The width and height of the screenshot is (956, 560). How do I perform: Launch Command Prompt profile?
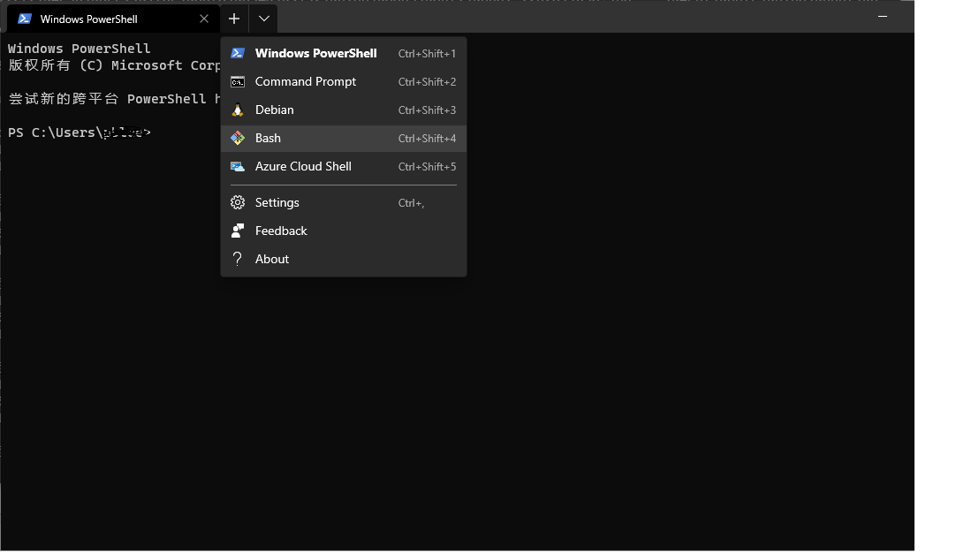click(x=344, y=81)
